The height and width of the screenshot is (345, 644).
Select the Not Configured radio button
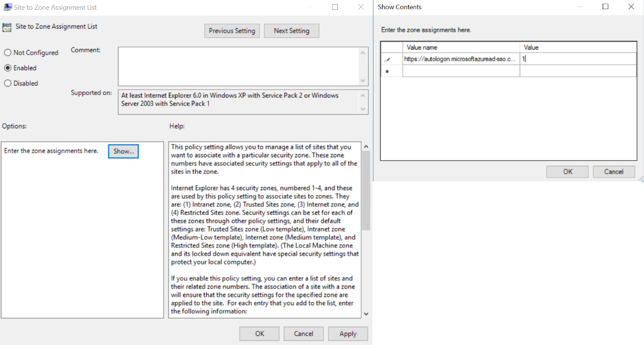pyautogui.click(x=6, y=52)
